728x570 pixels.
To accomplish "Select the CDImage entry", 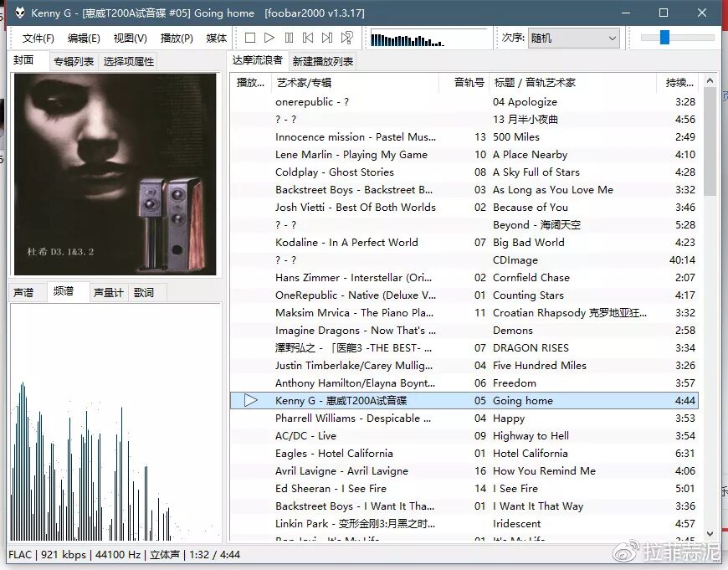I will pos(464,260).
